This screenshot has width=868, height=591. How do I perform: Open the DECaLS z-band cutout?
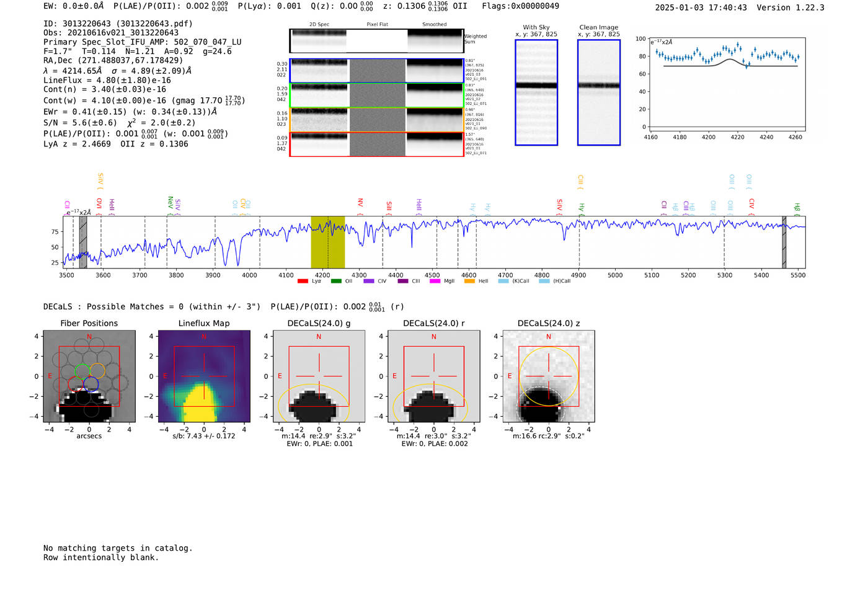[548, 376]
